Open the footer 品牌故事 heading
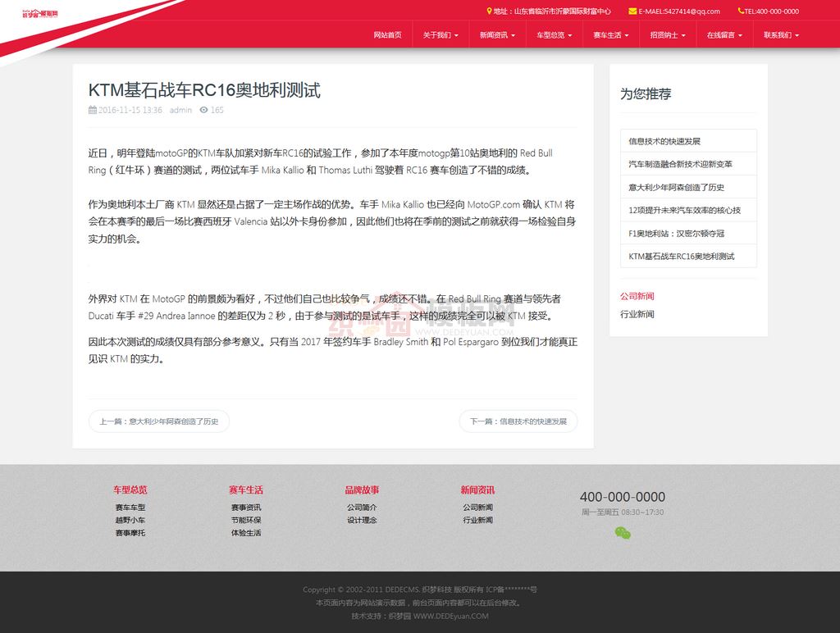This screenshot has height=633, width=840. [x=362, y=490]
